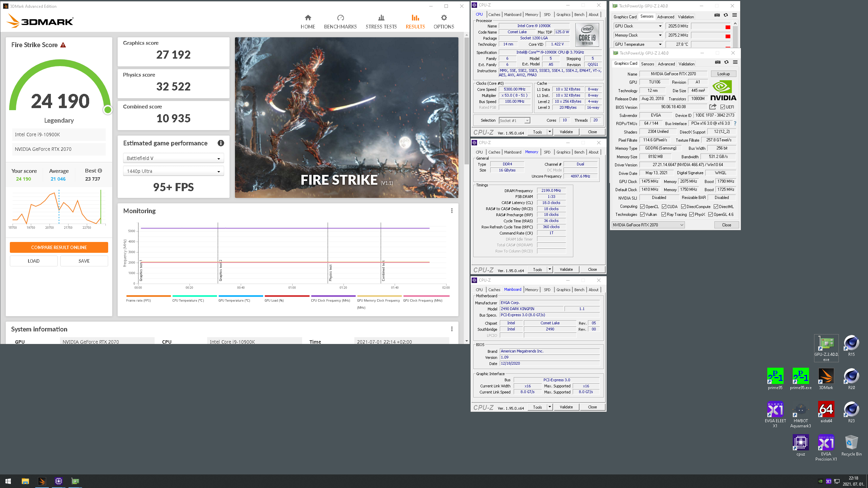Open Stress Tests in 3DMark navigation

381,22
